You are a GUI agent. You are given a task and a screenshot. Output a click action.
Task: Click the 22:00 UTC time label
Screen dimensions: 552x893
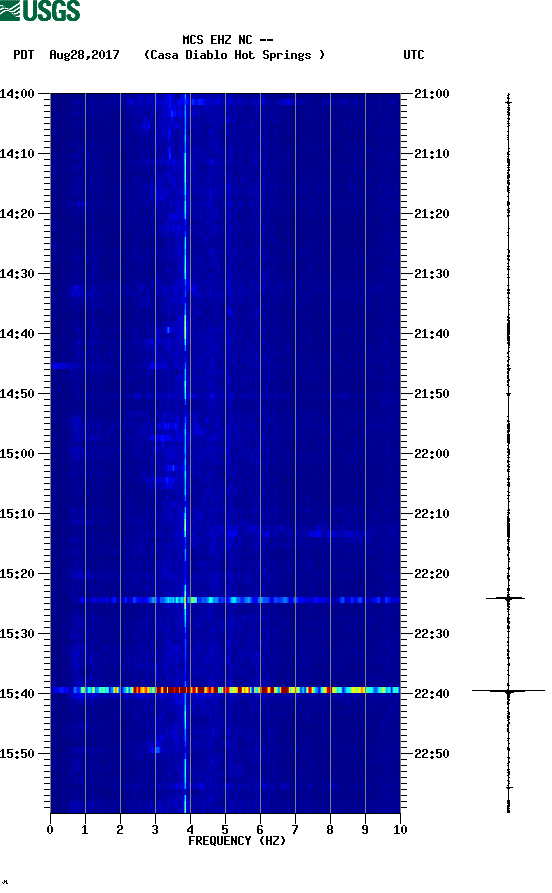click(432, 453)
